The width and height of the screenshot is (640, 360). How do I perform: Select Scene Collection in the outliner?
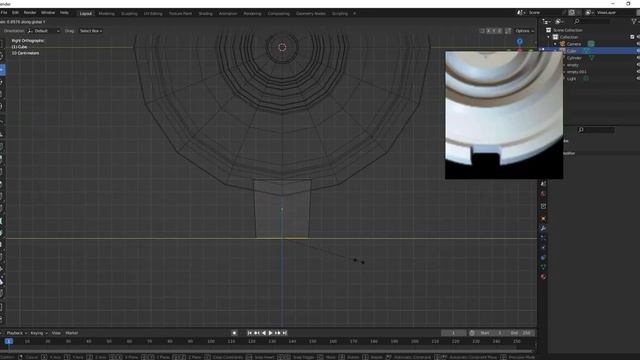[567, 30]
